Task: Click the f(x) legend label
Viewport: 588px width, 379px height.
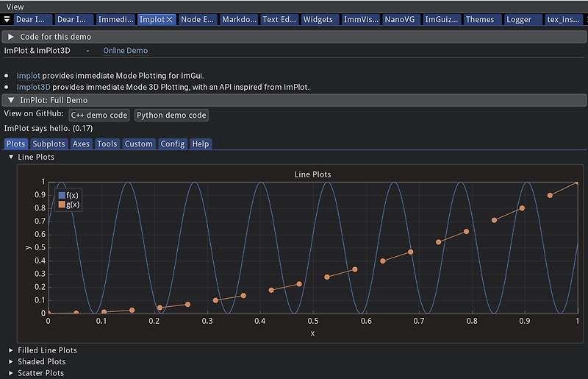Action: click(x=72, y=195)
